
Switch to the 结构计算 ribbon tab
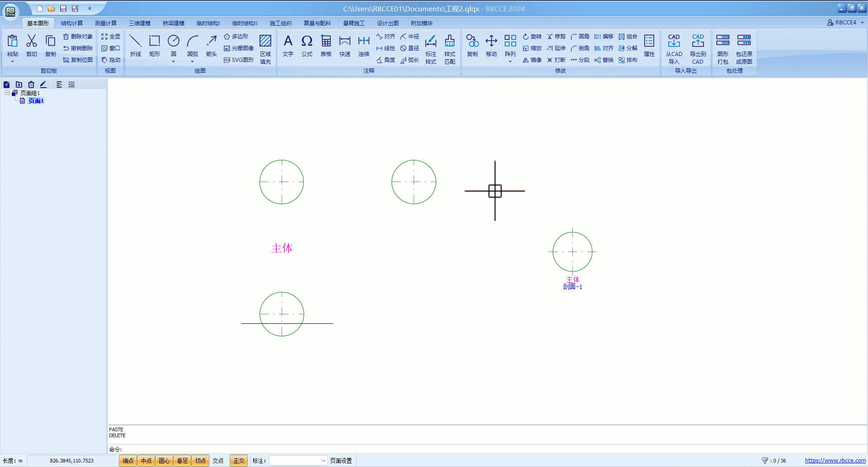(x=72, y=23)
